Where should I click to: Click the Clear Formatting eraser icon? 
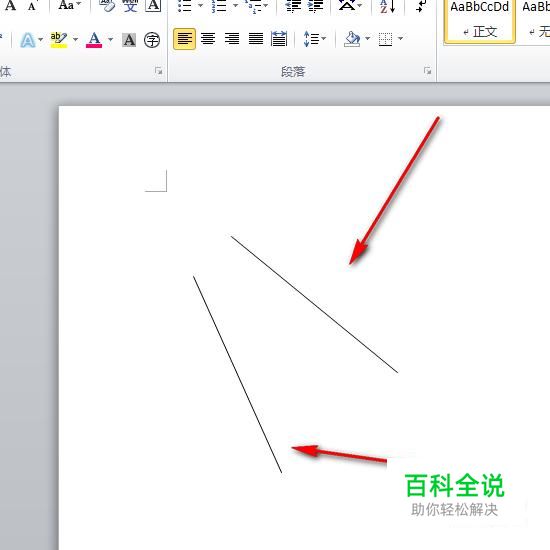[107, 6]
